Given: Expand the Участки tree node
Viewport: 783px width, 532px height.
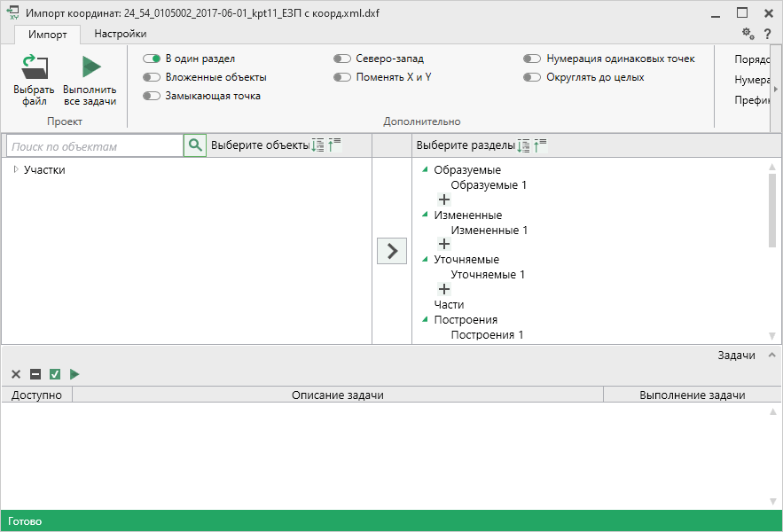Looking at the screenshot, I should (x=16, y=169).
